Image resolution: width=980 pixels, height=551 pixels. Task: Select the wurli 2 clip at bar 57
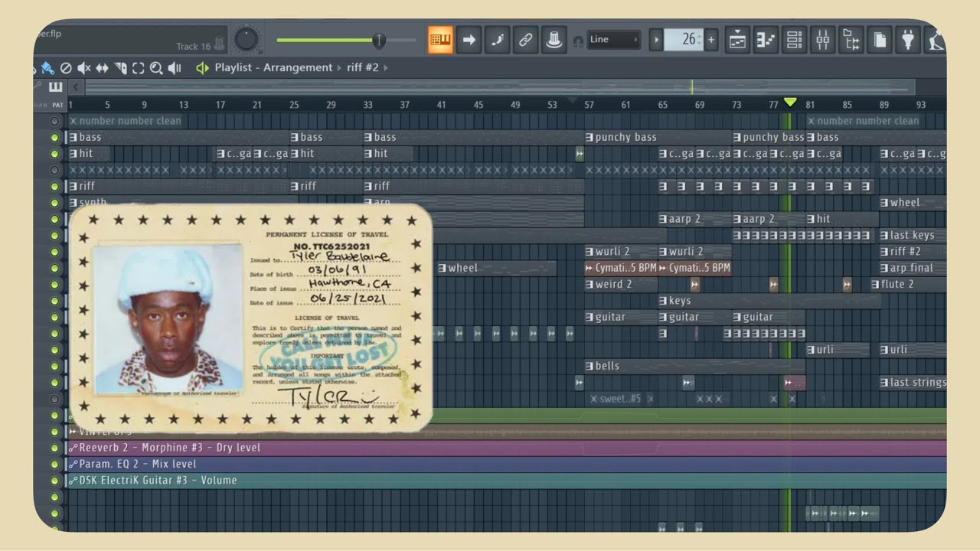[621, 252]
